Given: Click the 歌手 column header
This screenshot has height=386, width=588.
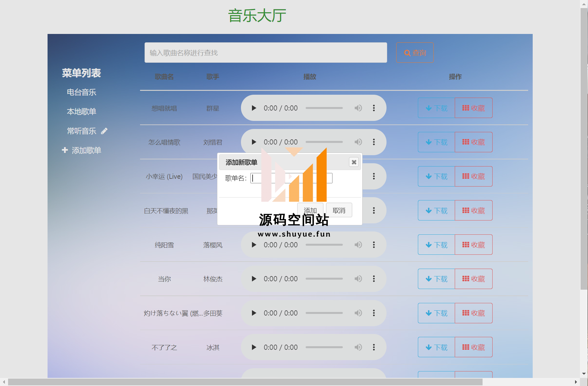Looking at the screenshot, I should pyautogui.click(x=213, y=77).
